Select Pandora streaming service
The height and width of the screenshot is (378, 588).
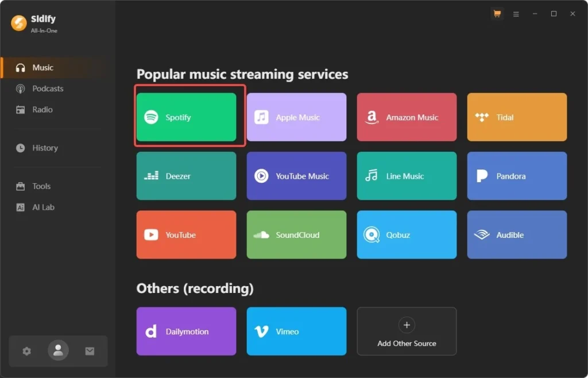coord(517,176)
